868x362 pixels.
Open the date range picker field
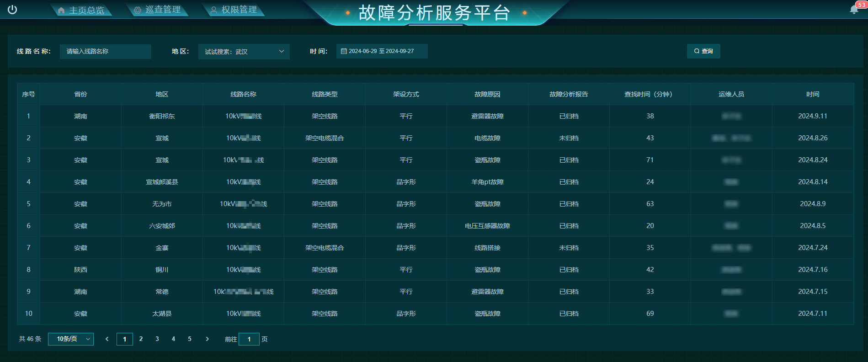coord(382,51)
